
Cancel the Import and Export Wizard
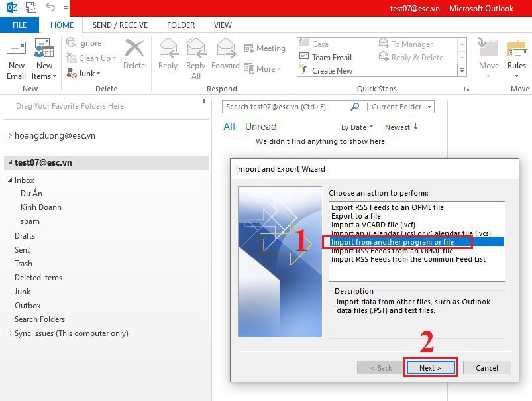pos(486,368)
